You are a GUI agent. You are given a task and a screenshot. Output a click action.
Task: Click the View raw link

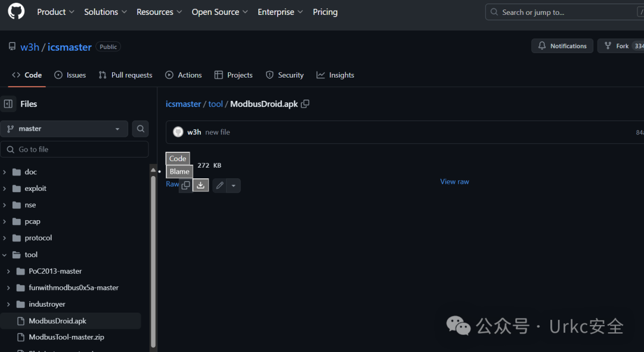(x=454, y=181)
